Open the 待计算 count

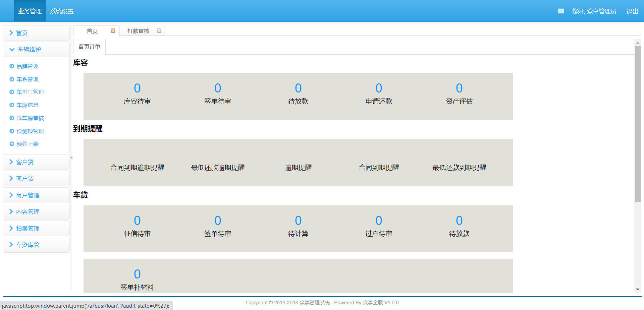[298, 221]
